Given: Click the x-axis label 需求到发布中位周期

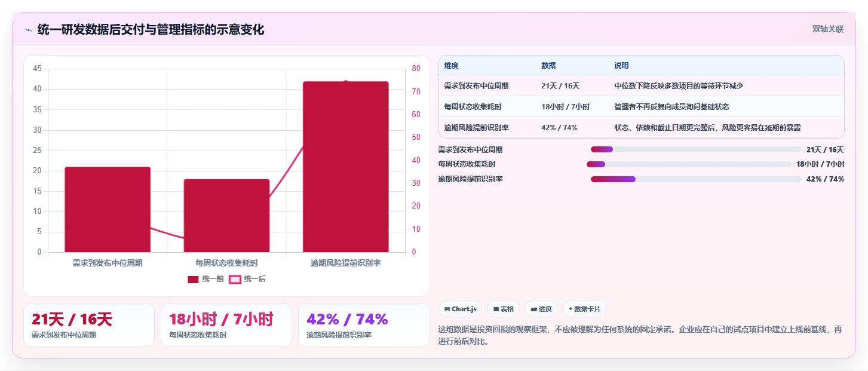Looking at the screenshot, I should tap(108, 263).
